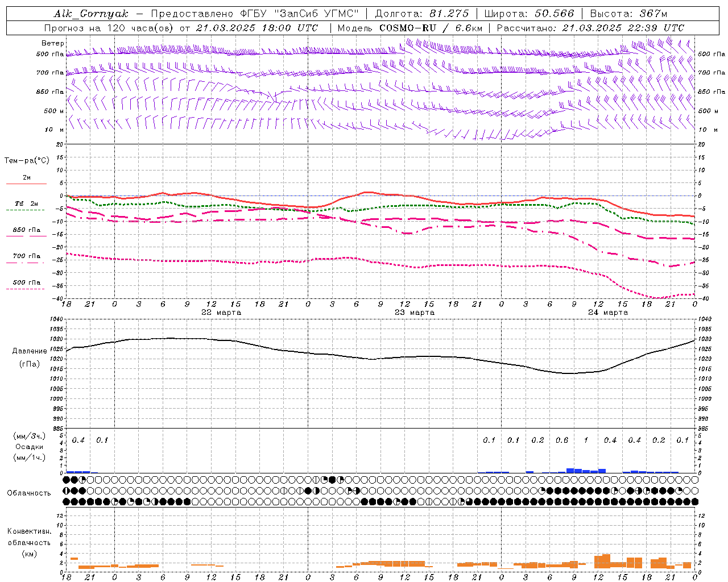
Task: Click the (мм/1ч.) precipitation unit label
Action: (30, 458)
